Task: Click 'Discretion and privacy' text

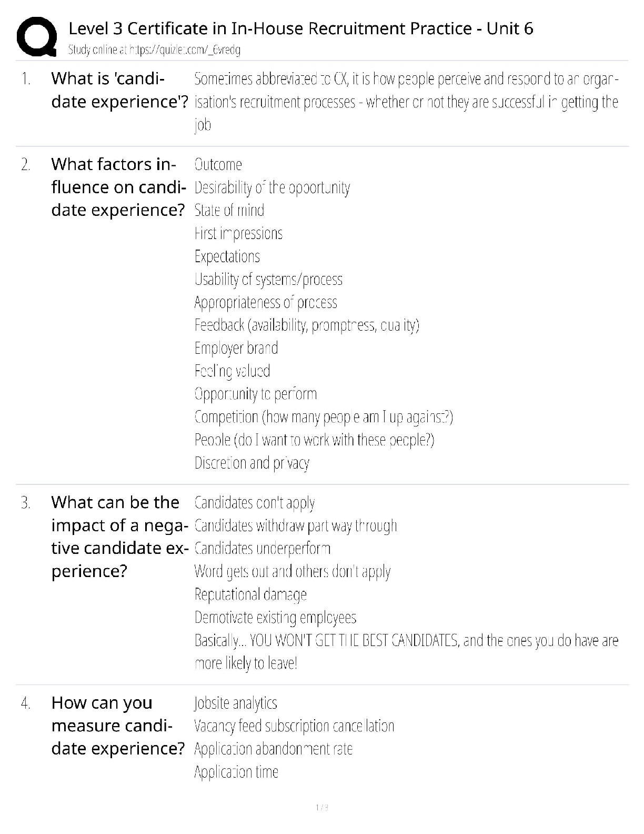Action: (251, 463)
